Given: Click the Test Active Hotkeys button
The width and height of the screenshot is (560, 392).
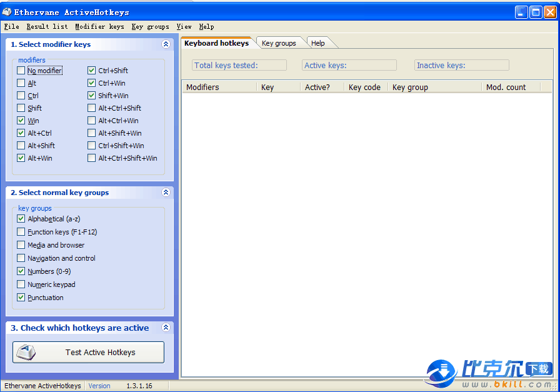Looking at the screenshot, I should [89, 353].
